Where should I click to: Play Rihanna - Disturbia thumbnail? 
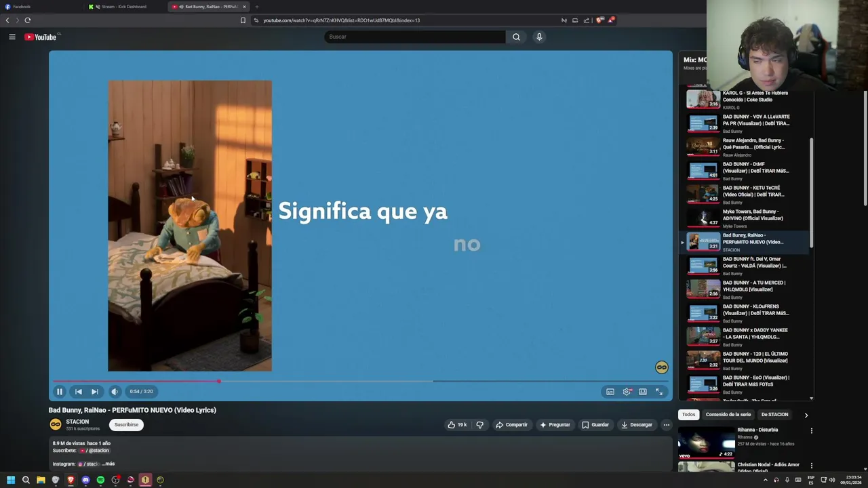707,442
